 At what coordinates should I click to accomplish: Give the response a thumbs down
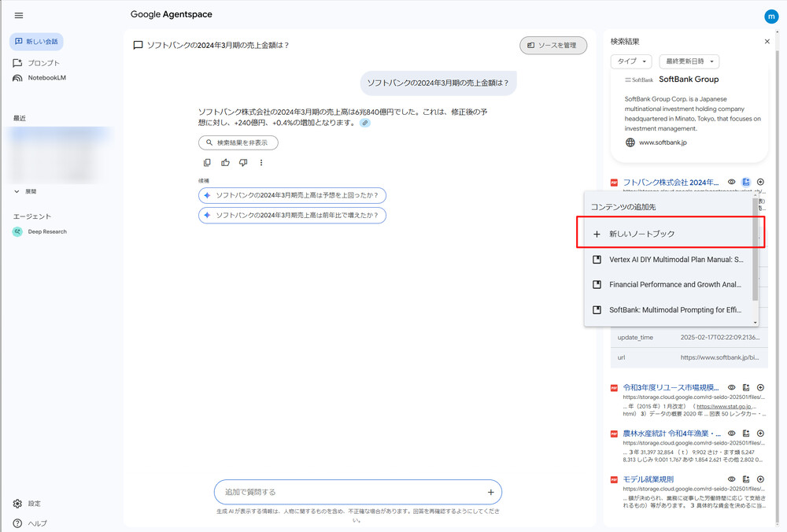244,162
